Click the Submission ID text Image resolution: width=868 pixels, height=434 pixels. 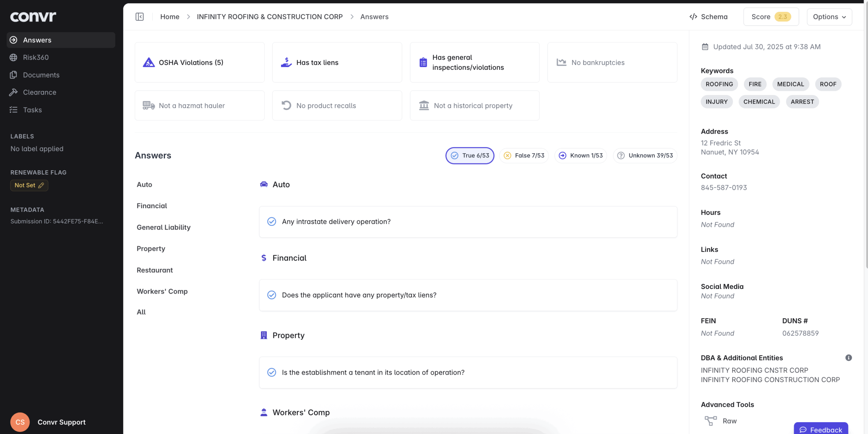pos(57,221)
